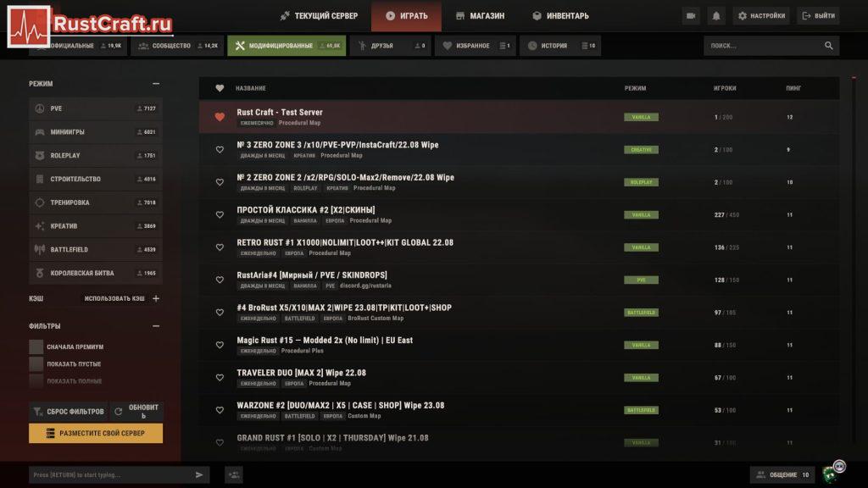The image size is (868, 488).
Task: Click BATTLEFIELD mode badge on WARZONE #2
Action: pyautogui.click(x=641, y=410)
